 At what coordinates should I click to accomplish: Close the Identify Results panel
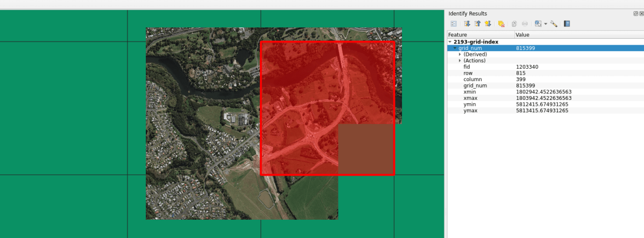pyautogui.click(x=641, y=13)
